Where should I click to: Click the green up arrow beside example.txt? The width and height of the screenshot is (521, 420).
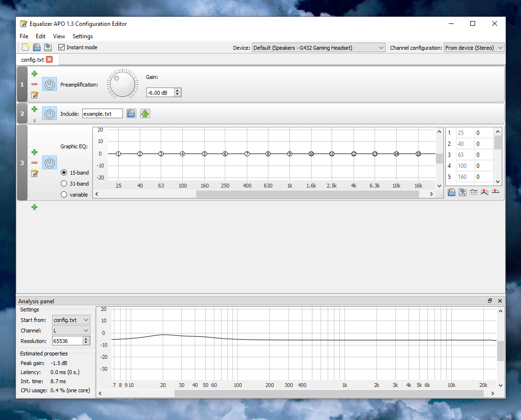click(x=145, y=114)
